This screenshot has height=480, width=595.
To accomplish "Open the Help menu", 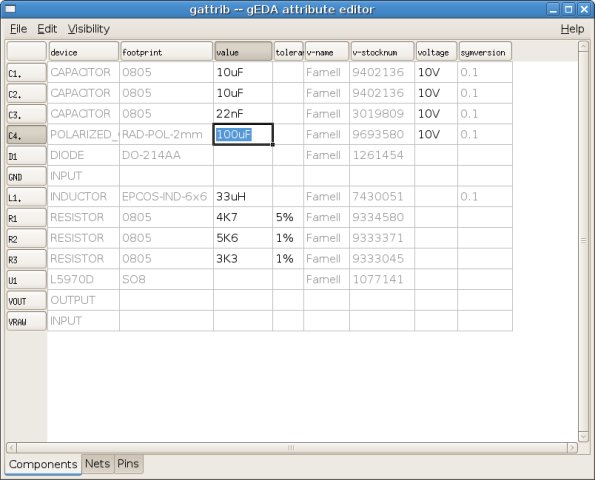I will pos(572,29).
